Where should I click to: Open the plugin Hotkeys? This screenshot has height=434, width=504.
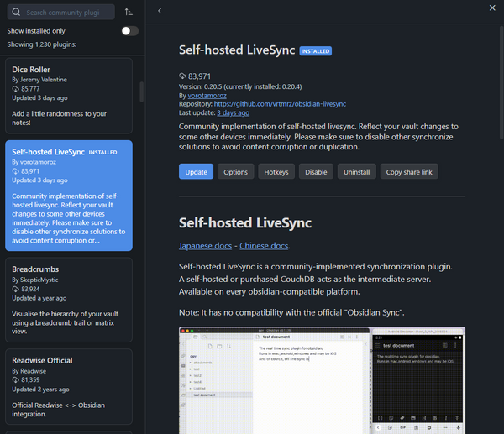coord(276,172)
